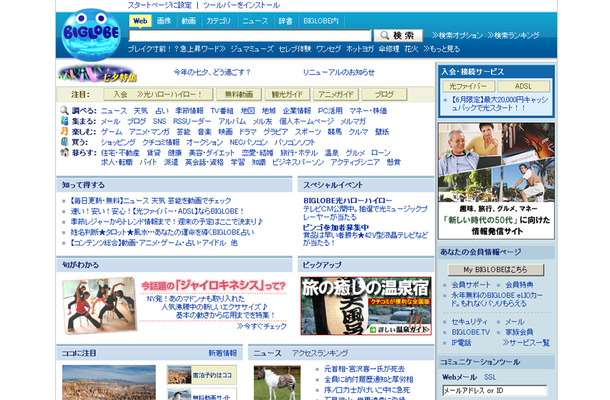Switch to the カテゴリ search tab
This screenshot has height=400, width=610.
tap(219, 21)
